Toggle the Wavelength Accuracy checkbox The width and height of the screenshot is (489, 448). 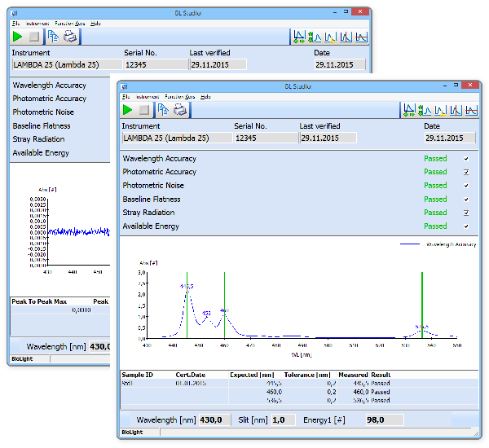(x=466, y=159)
